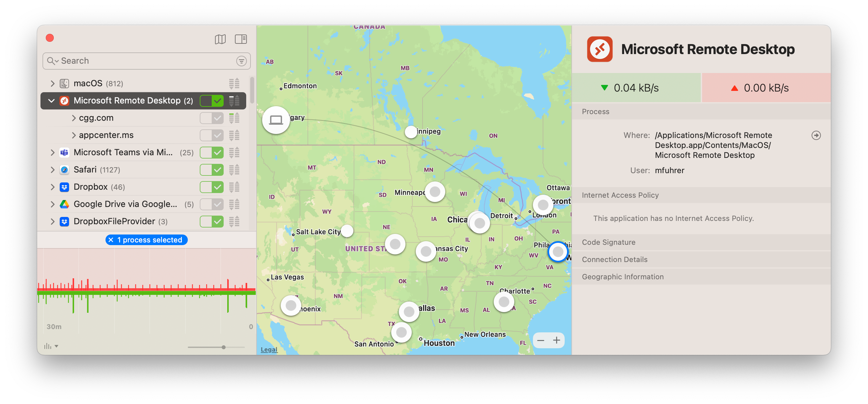Toggle the cgg.com connection switch

click(212, 118)
